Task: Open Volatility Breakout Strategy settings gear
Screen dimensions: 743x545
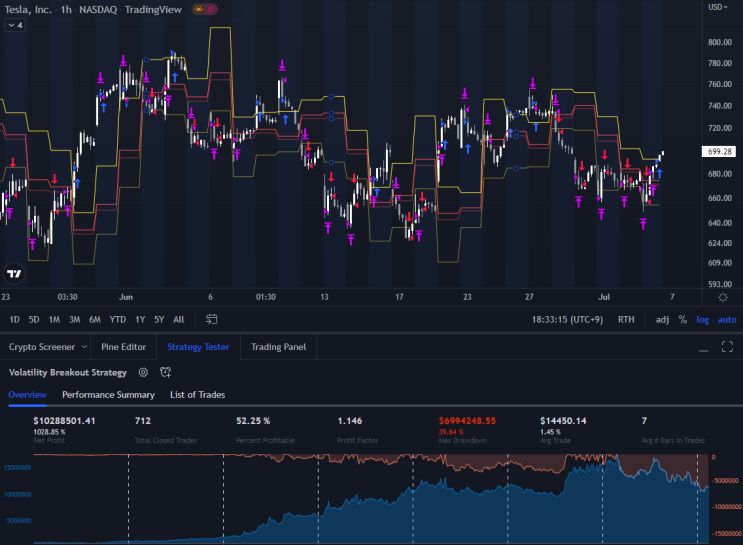Action: (x=143, y=372)
